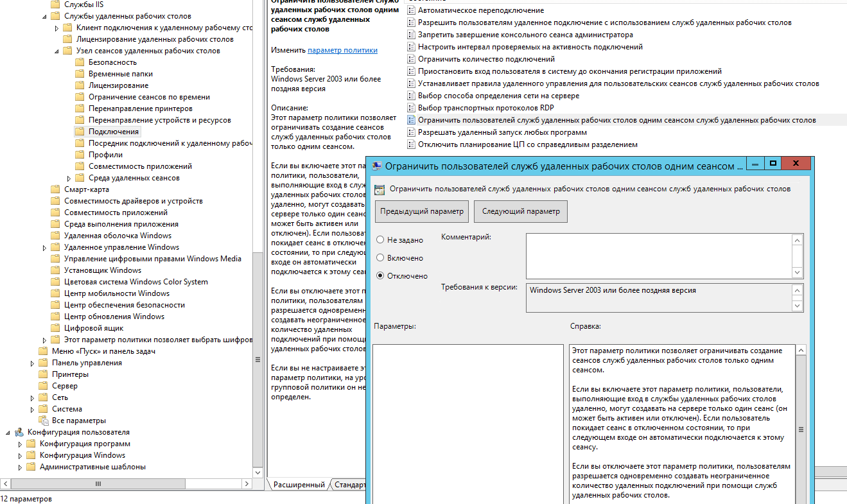The width and height of the screenshot is (847, 504).
Task: Click the Безопасность folder icon
Action: click(x=80, y=62)
